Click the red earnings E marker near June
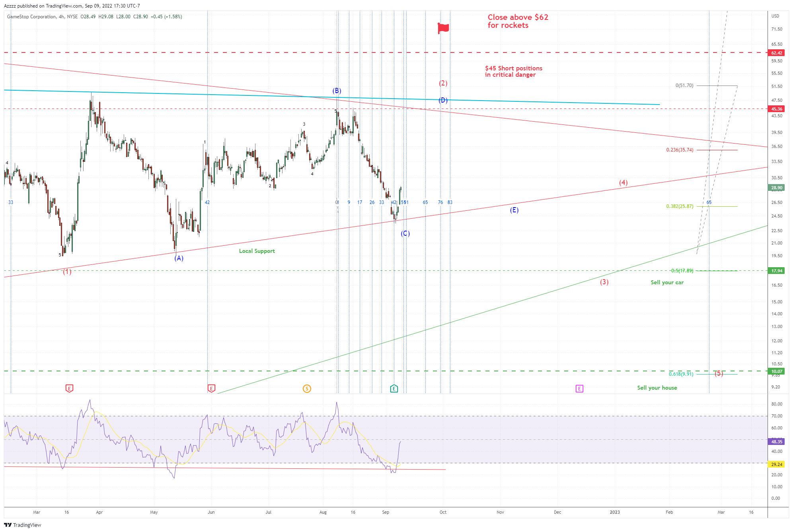Viewport: 793px width, 532px height. click(x=211, y=388)
